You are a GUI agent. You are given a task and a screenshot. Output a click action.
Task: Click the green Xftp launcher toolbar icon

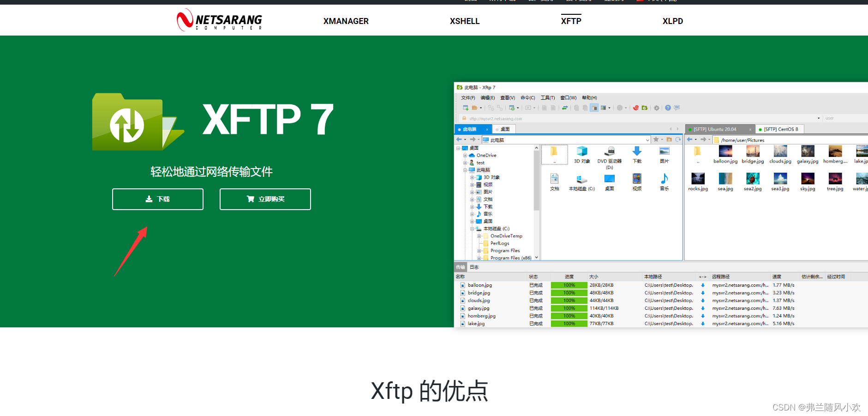(x=645, y=108)
